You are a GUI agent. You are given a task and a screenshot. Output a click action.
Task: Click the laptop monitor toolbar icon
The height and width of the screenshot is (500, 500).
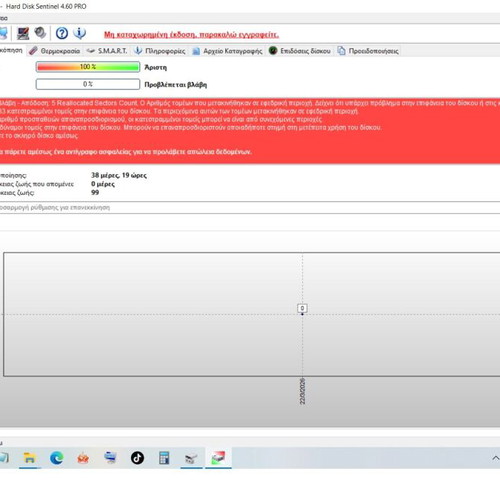23,33
